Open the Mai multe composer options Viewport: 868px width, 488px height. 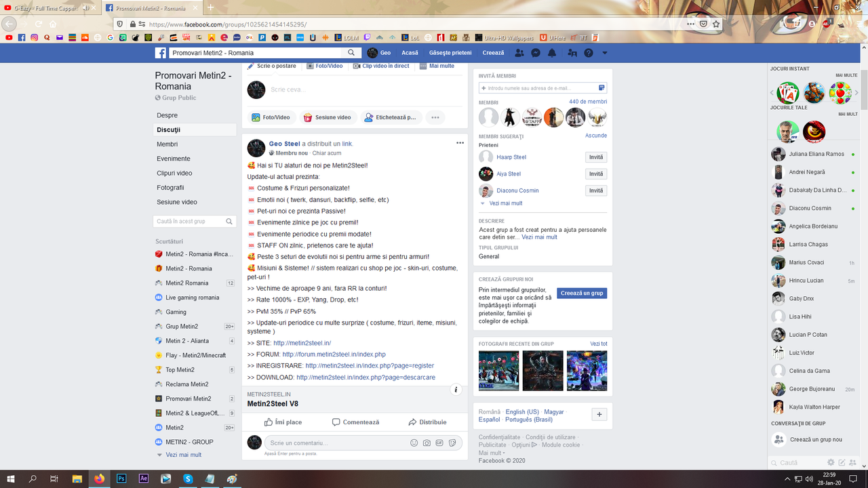[x=437, y=66]
